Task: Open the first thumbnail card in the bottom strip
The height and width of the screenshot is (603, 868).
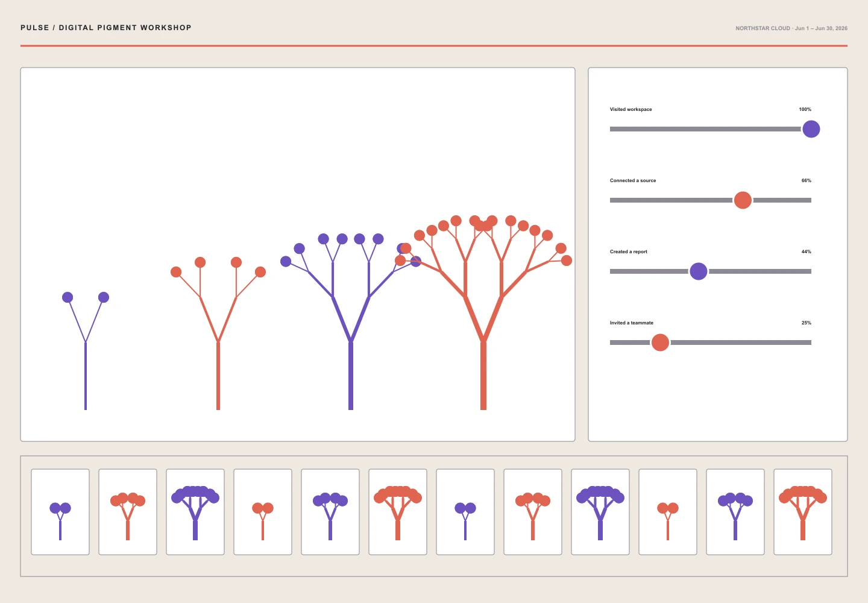Action: [60, 512]
